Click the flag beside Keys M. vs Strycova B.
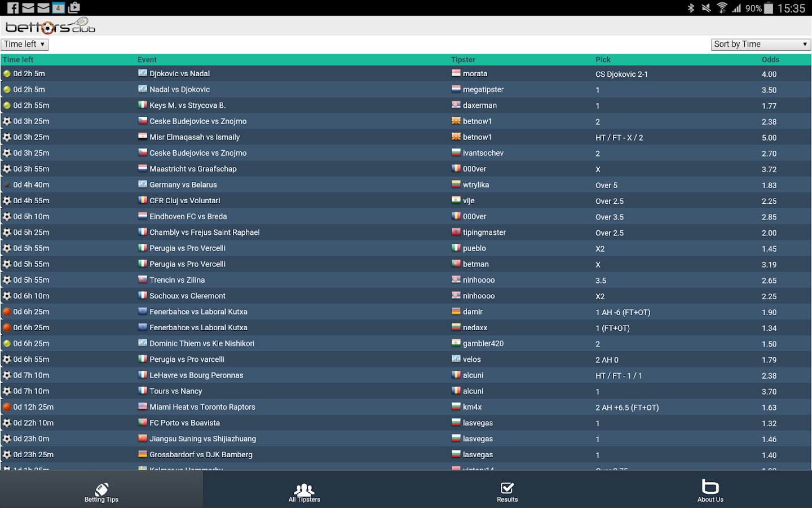The width and height of the screenshot is (812, 508). tap(143, 105)
